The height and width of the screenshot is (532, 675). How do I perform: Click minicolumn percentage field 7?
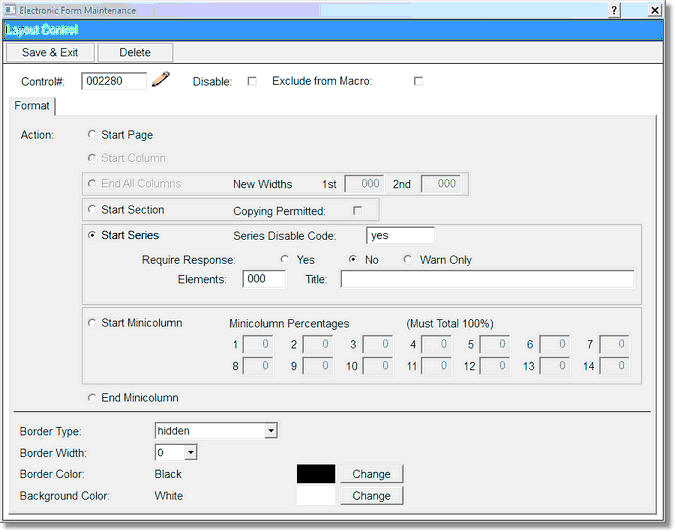coord(614,344)
